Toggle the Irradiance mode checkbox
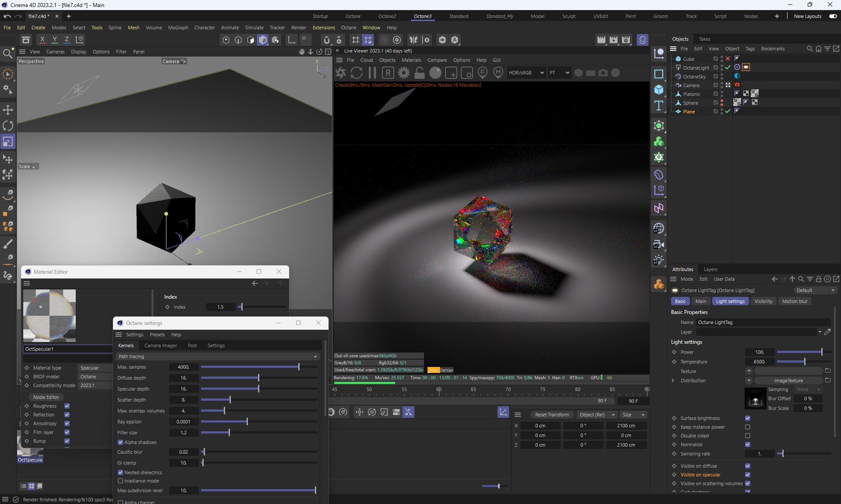Image resolution: width=841 pixels, height=504 pixels. coord(120,481)
